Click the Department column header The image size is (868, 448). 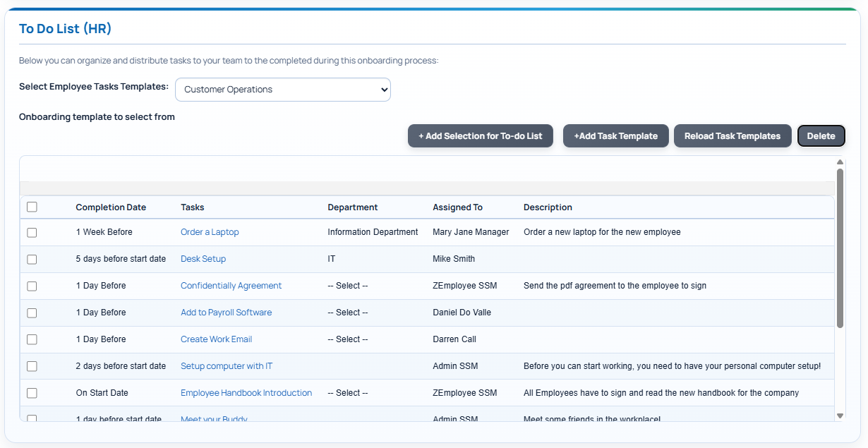[x=353, y=207]
